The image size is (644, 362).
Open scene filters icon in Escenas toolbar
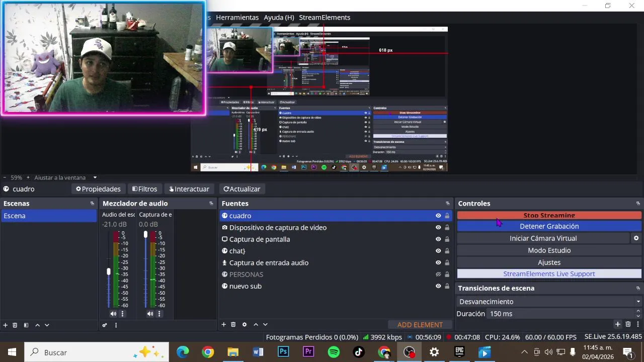[26, 325]
